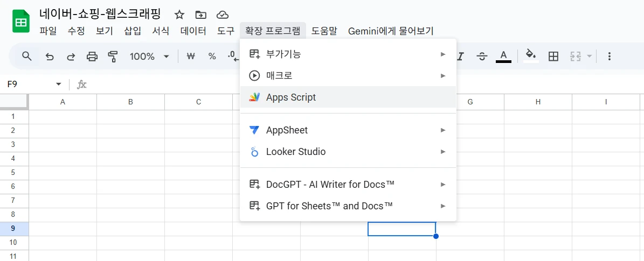The height and width of the screenshot is (261, 644).
Task: Click the print icon
Action: click(x=92, y=57)
